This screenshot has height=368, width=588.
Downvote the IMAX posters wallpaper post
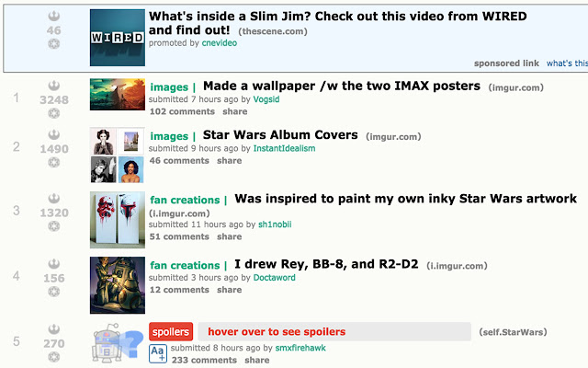[54, 113]
